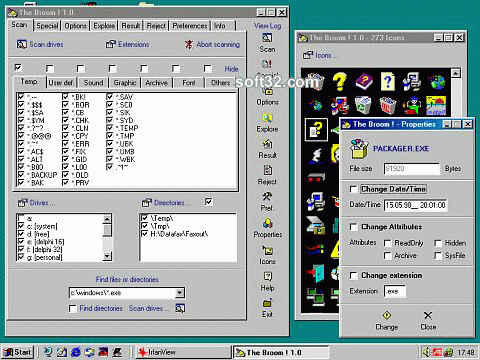
Task: Switch to IrfanView on the taskbar
Action: [183, 352]
